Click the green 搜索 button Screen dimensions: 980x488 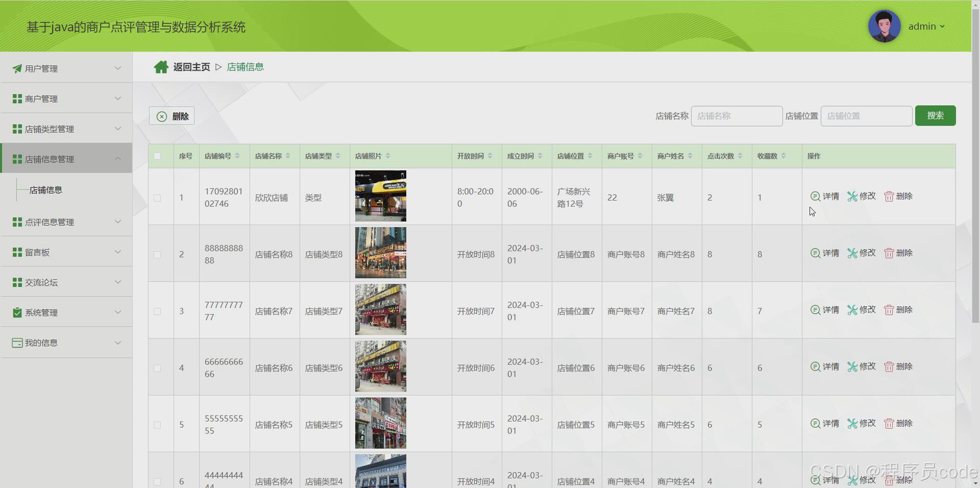[935, 116]
